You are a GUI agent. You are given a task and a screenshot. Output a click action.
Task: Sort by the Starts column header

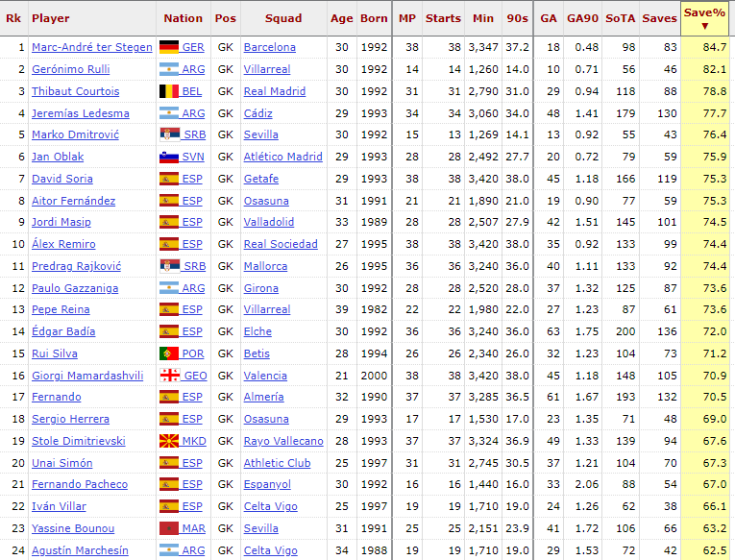point(443,18)
